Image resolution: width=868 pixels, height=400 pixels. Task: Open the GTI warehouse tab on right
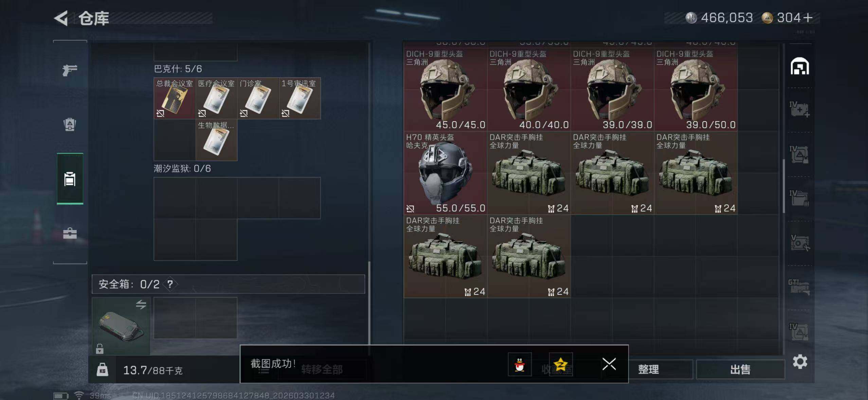(799, 287)
